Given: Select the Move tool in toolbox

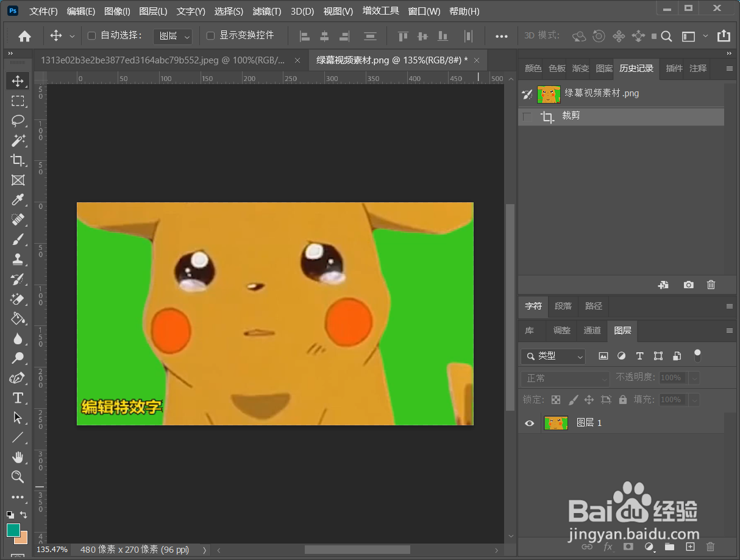Looking at the screenshot, I should coord(18,81).
